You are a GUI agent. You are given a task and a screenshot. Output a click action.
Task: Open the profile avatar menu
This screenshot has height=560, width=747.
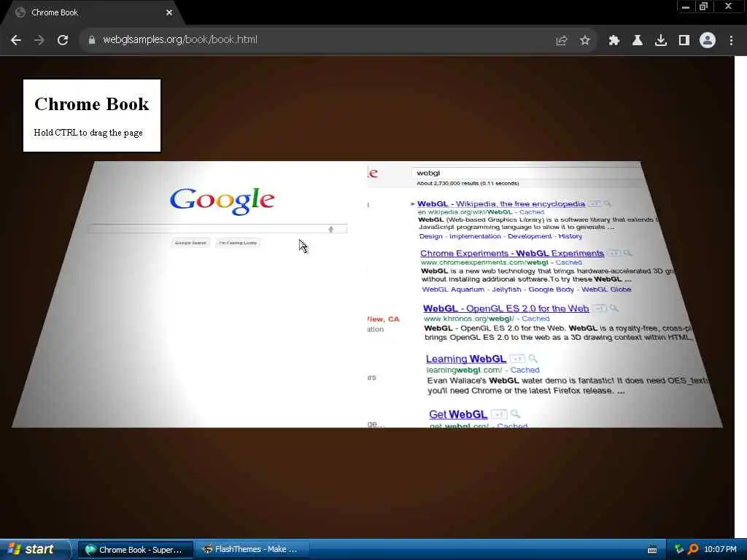click(x=707, y=41)
